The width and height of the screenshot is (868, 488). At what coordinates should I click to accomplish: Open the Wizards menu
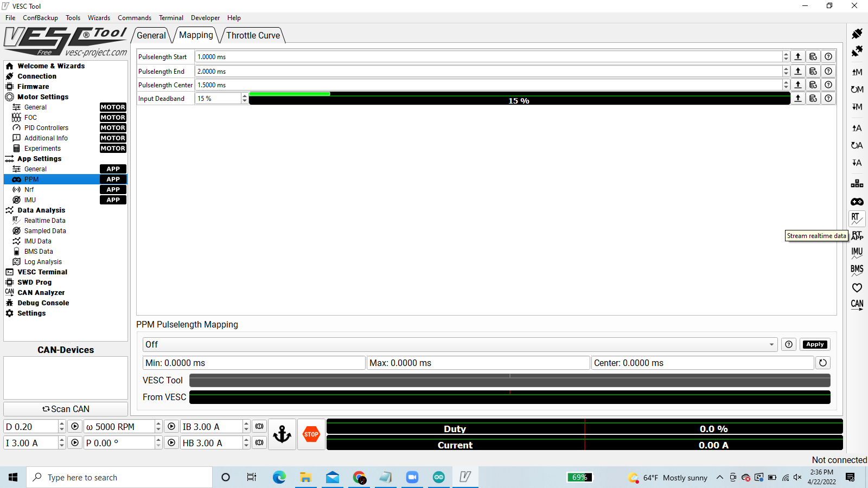tap(99, 18)
